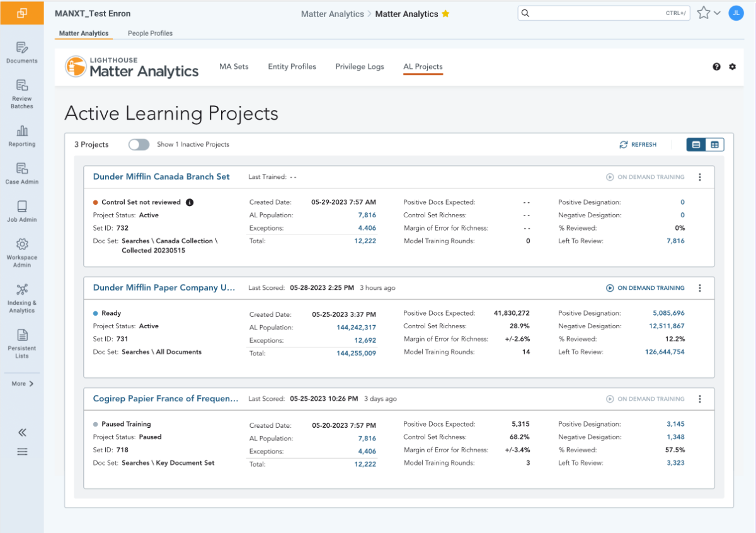Click Positive Designation 3,145 in Cogirep project
The width and height of the screenshot is (756, 533).
pyautogui.click(x=676, y=424)
